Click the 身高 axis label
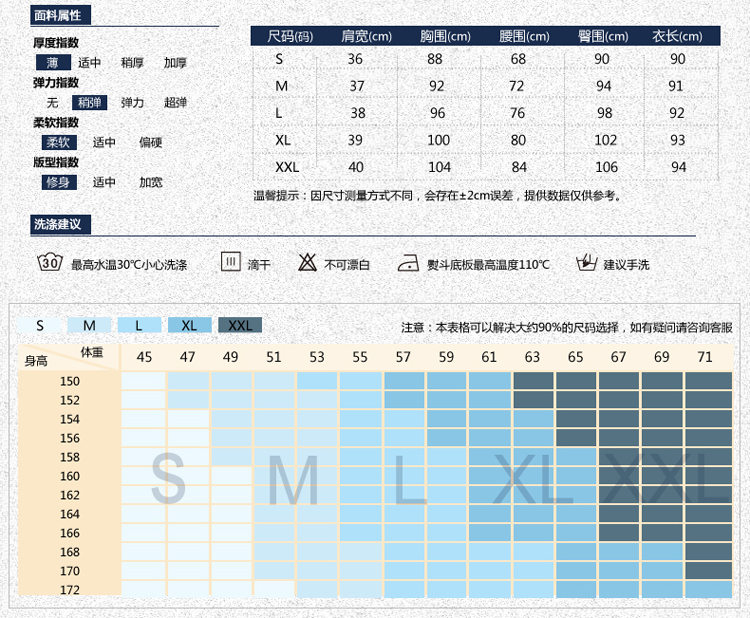This screenshot has height=618, width=750. [x=36, y=361]
